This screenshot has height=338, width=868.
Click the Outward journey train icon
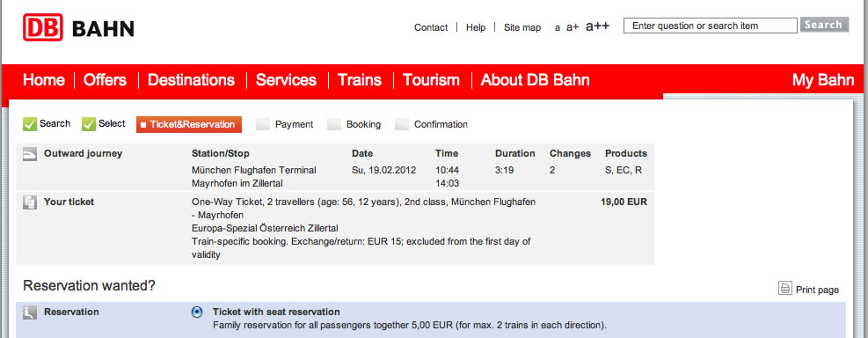click(29, 155)
